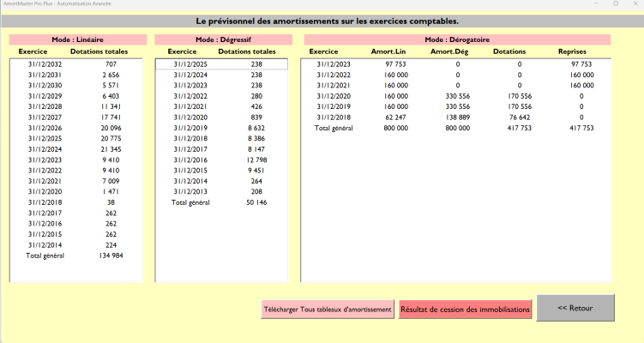Select Linéaire row 31/12/2030
Image resolution: width=644 pixels, height=343 pixels.
[76, 86]
